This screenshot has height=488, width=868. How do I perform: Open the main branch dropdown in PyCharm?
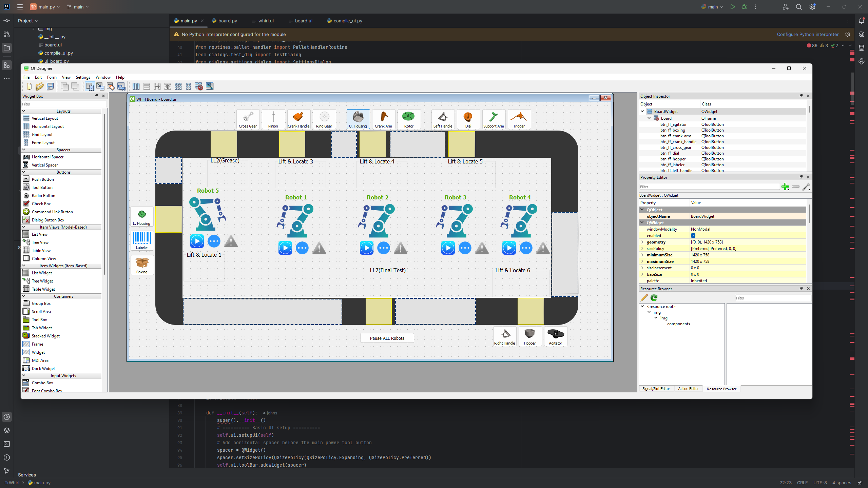pos(78,7)
